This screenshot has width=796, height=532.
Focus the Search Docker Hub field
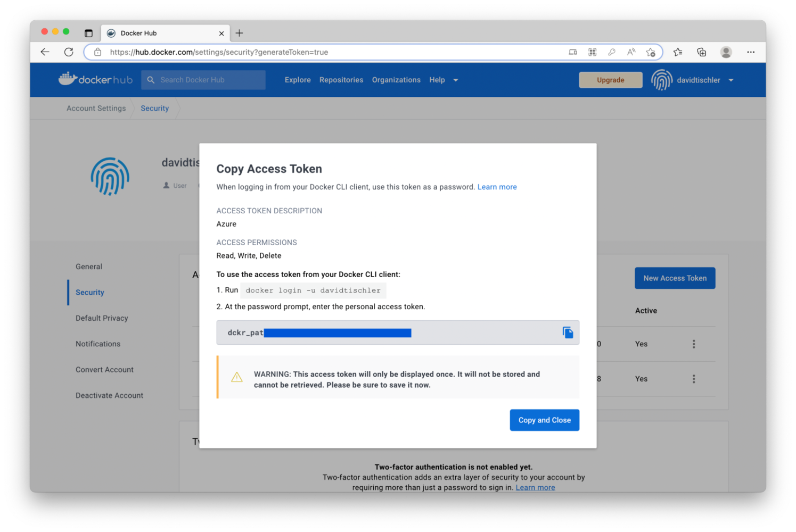coord(203,80)
